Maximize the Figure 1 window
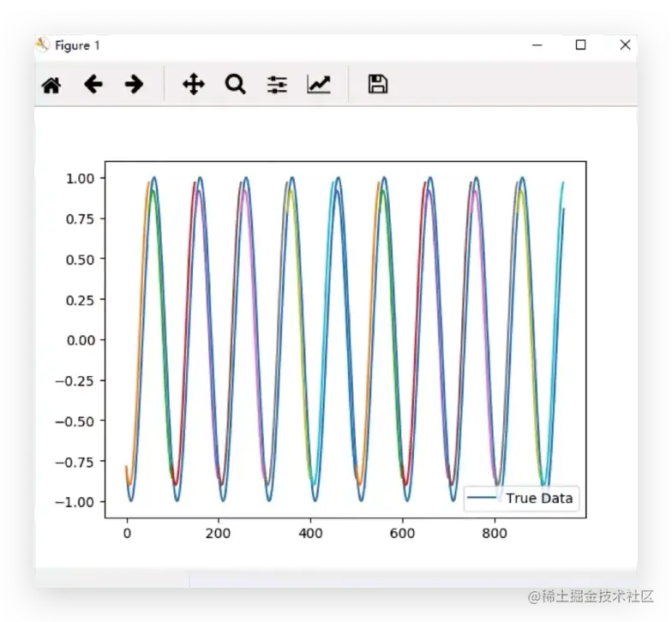The image size is (672, 622). click(581, 45)
